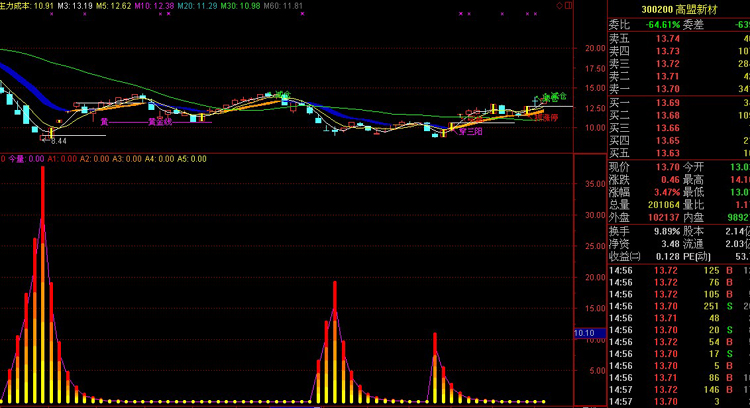This screenshot has height=408, width=750.
Task: Select the 买三 13.66 bid row
Action: click(679, 128)
